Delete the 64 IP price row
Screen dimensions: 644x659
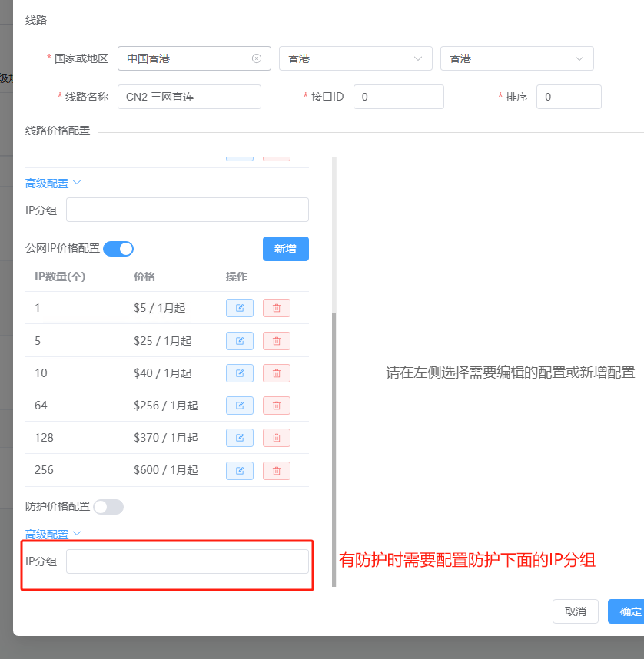(277, 406)
